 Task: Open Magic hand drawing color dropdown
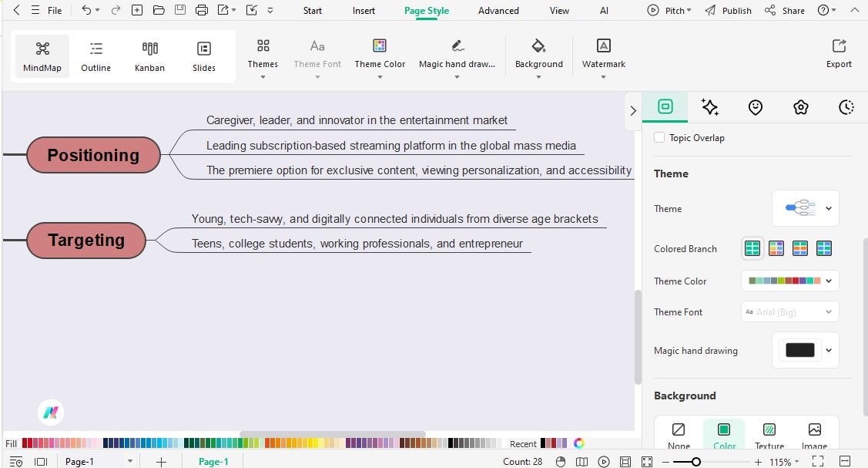point(806,350)
